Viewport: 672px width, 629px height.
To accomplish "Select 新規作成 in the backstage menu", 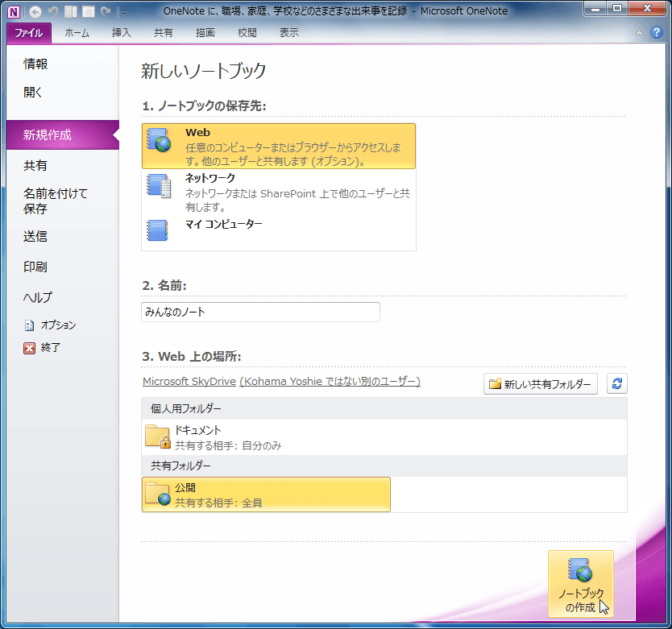I will pos(63,135).
